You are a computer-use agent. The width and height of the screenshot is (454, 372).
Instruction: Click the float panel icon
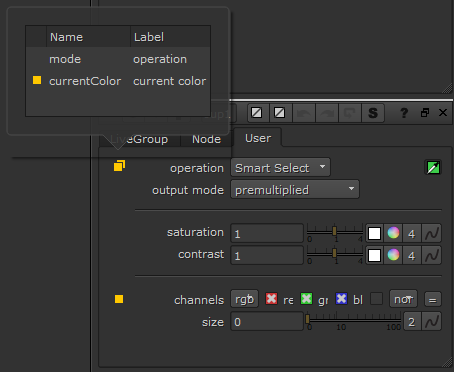point(425,113)
